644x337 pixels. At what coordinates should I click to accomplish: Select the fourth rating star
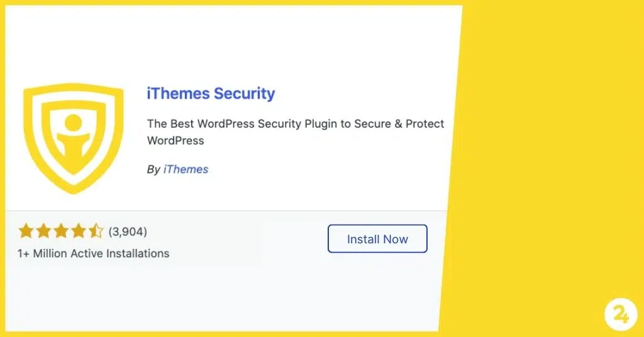[79, 231]
